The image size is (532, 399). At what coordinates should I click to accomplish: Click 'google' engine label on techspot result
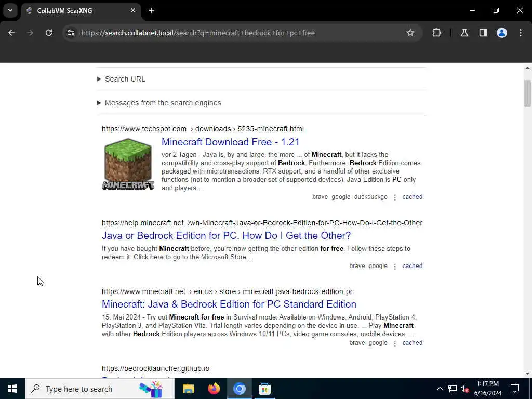(x=341, y=197)
